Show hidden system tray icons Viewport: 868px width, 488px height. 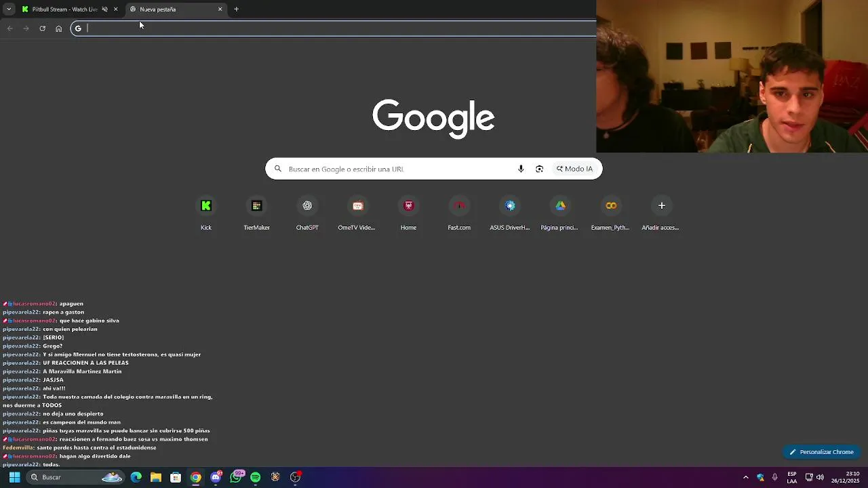[x=745, y=477]
